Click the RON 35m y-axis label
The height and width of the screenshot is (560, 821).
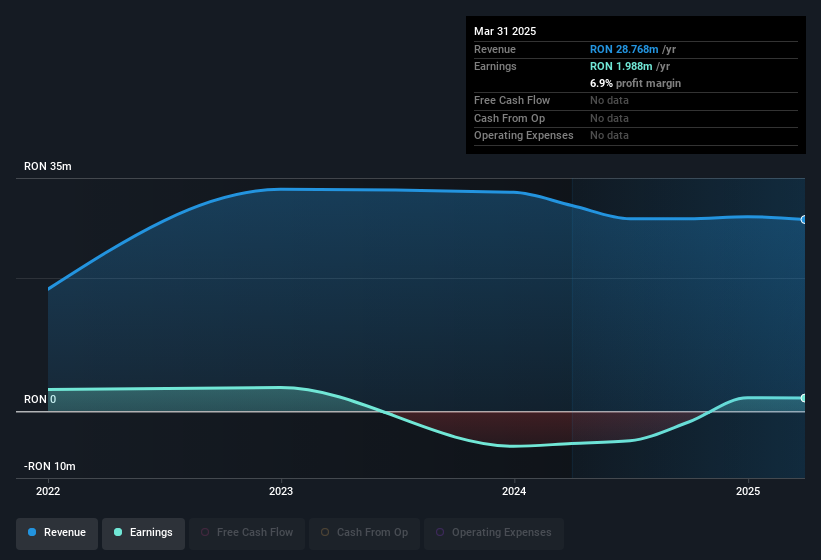[48, 166]
